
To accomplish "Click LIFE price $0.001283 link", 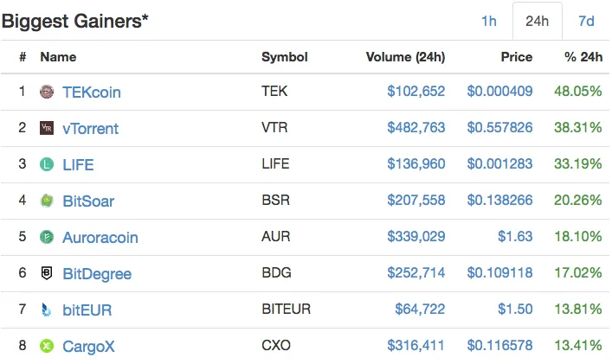I will [x=500, y=163].
